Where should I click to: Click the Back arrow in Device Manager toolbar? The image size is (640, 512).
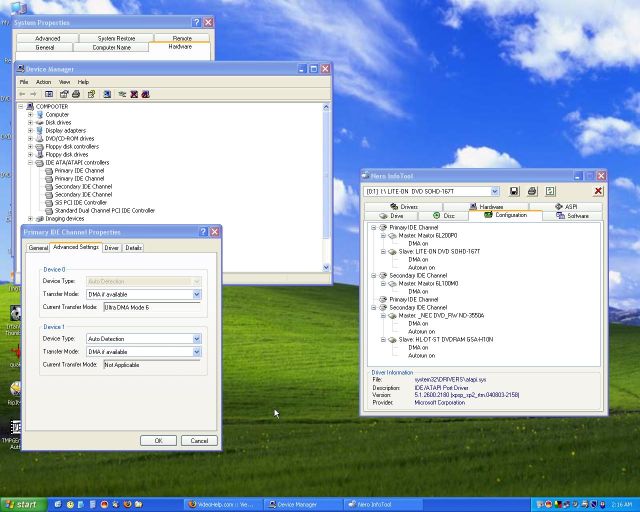(22, 94)
